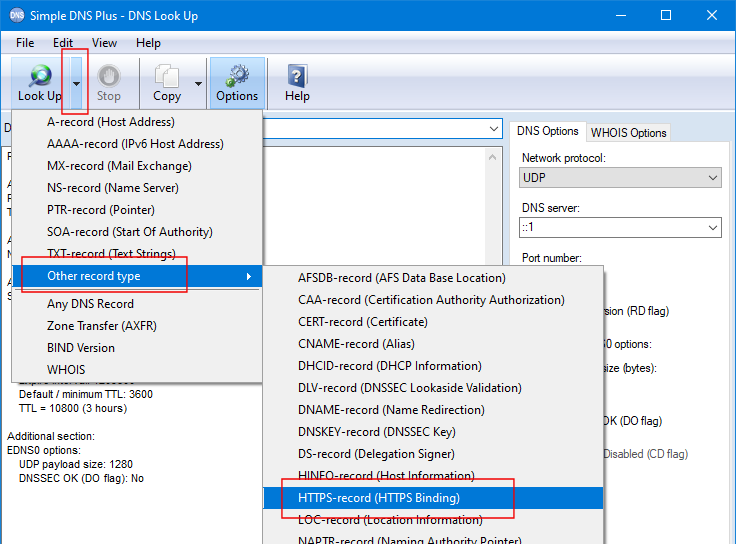Viewport: 736px width, 544px height.
Task: Click the UDP payload size: 1280 line
Action: [76, 464]
